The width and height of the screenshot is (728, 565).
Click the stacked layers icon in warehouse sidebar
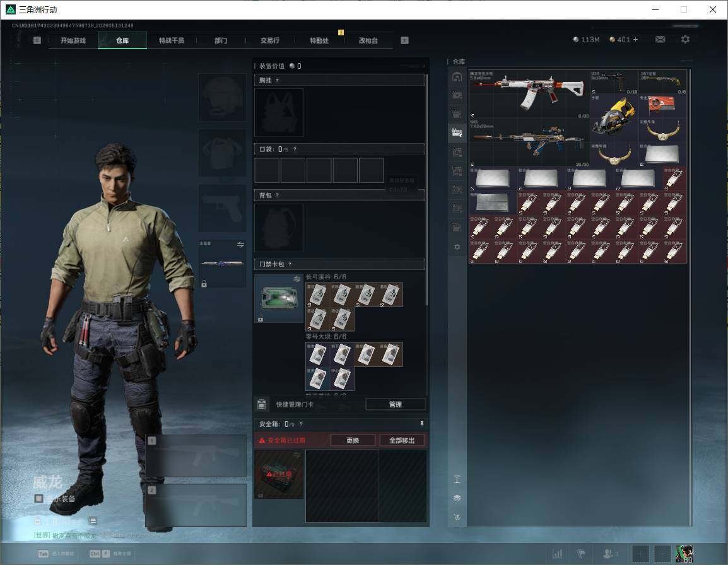coord(457,498)
